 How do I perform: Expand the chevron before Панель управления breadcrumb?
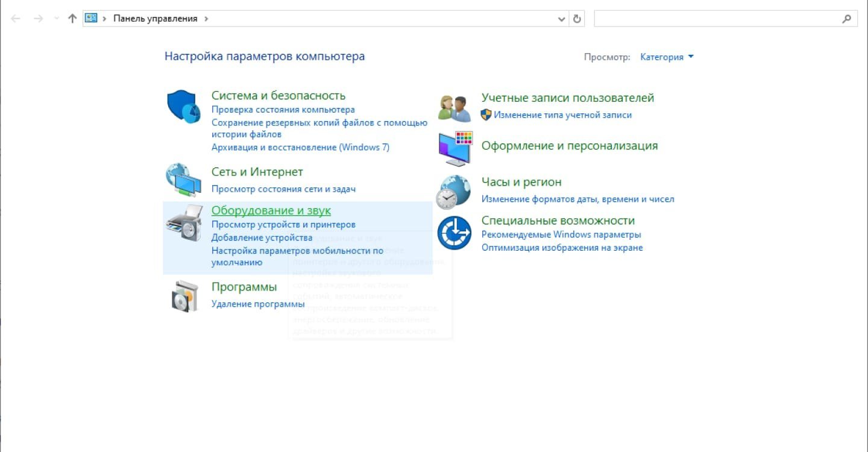point(105,19)
